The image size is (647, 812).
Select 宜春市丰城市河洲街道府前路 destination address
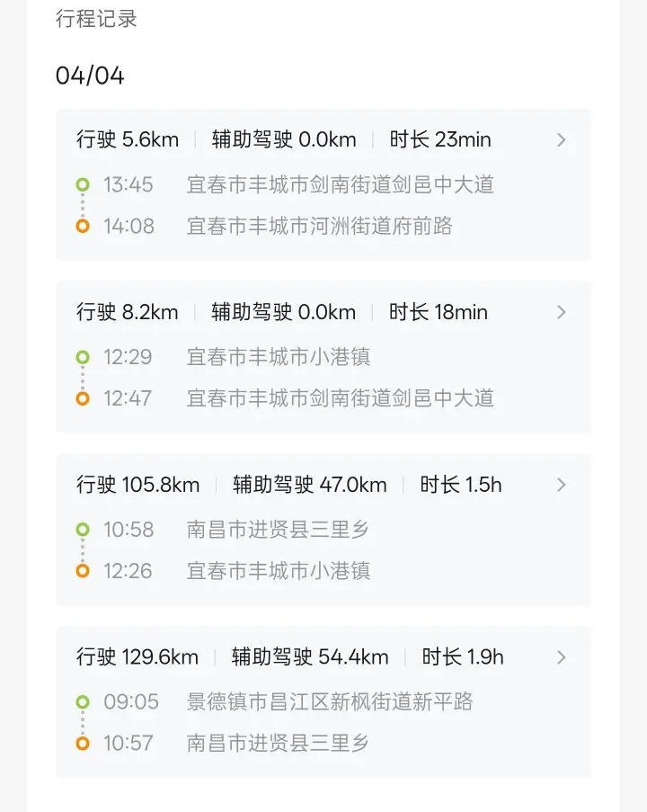(x=319, y=227)
